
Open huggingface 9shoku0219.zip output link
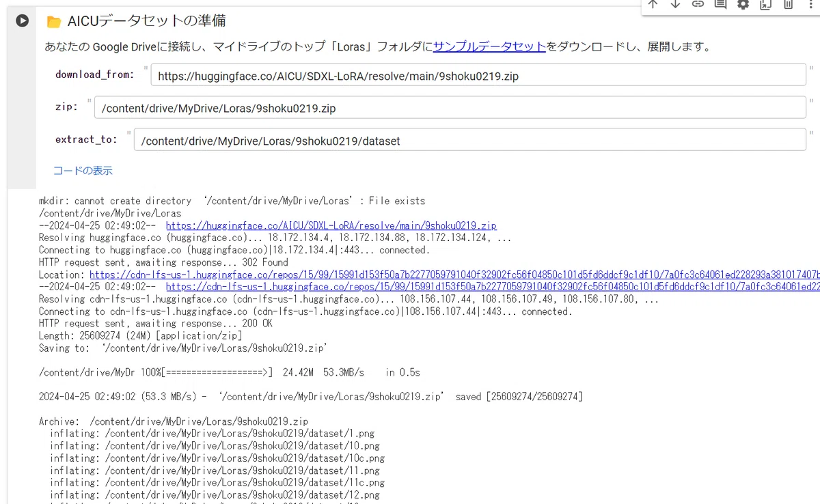331,225
